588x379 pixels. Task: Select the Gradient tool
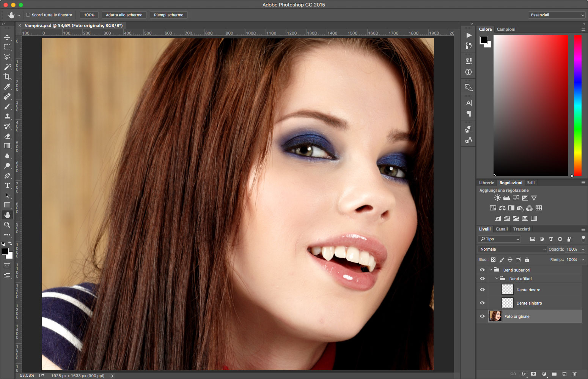point(7,146)
